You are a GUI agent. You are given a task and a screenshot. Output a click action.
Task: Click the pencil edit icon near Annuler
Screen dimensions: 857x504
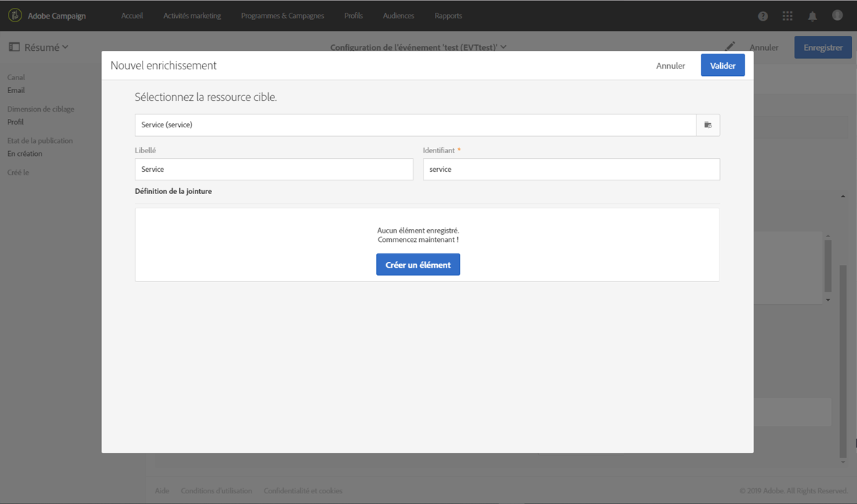(x=730, y=47)
